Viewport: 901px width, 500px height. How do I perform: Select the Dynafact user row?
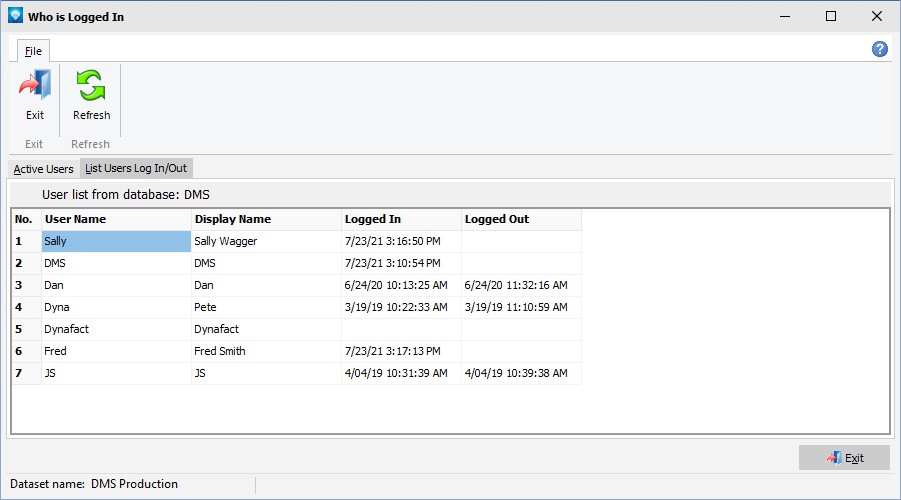pos(297,329)
